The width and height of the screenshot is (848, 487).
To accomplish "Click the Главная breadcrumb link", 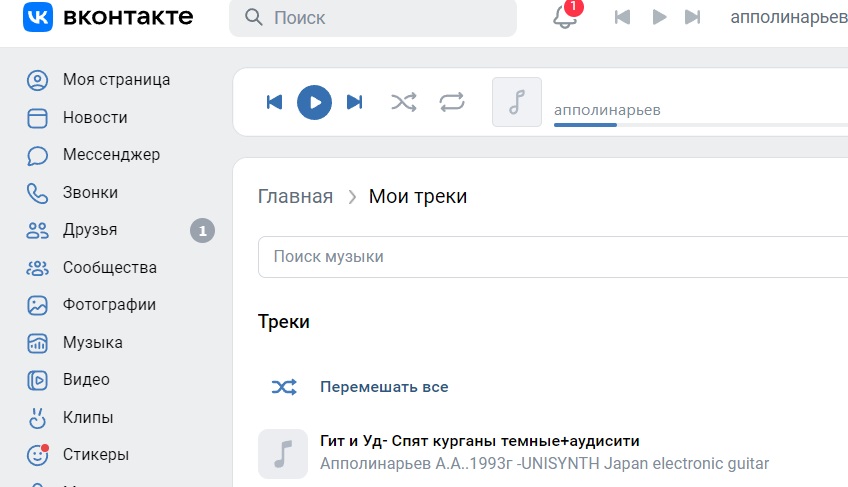I will point(295,196).
